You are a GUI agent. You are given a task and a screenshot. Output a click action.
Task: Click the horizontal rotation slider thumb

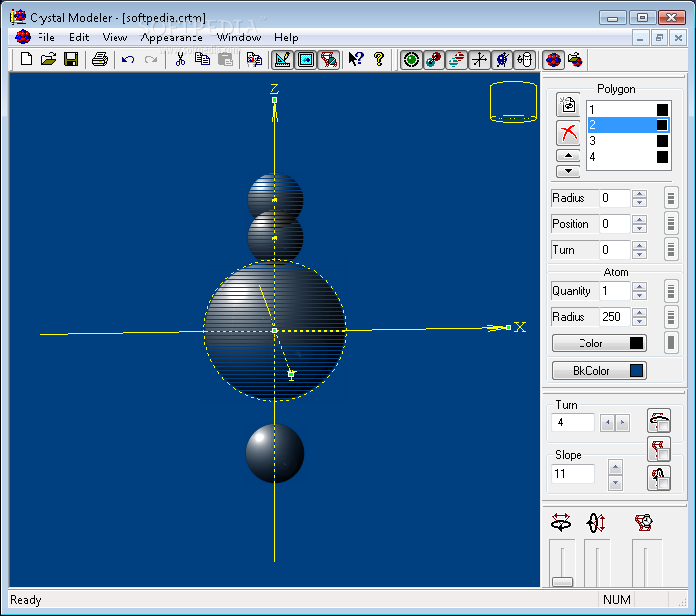pyautogui.click(x=562, y=581)
